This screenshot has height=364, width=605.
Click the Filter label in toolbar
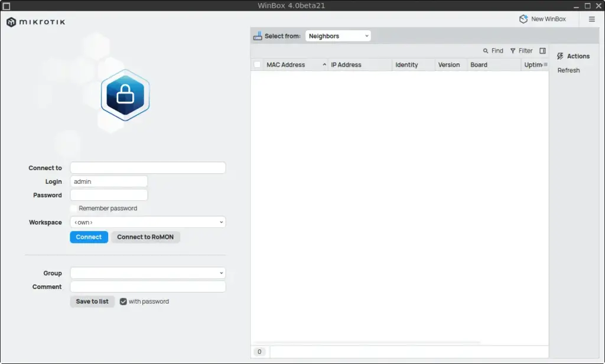525,51
